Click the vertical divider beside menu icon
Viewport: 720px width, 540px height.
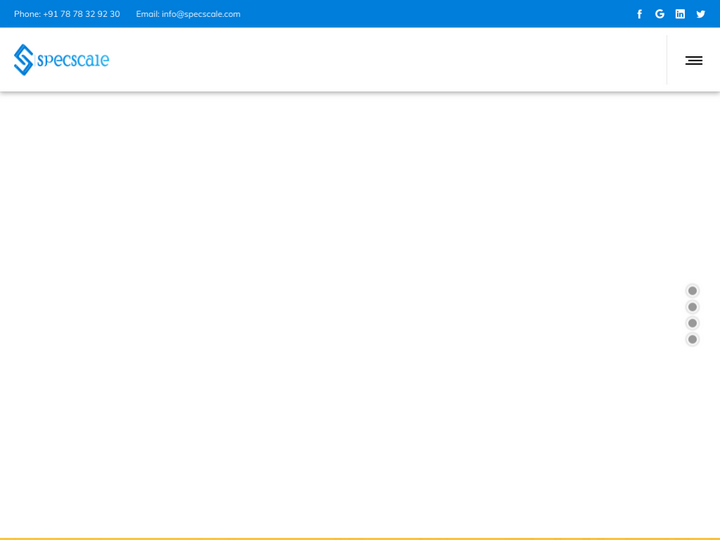point(667,60)
